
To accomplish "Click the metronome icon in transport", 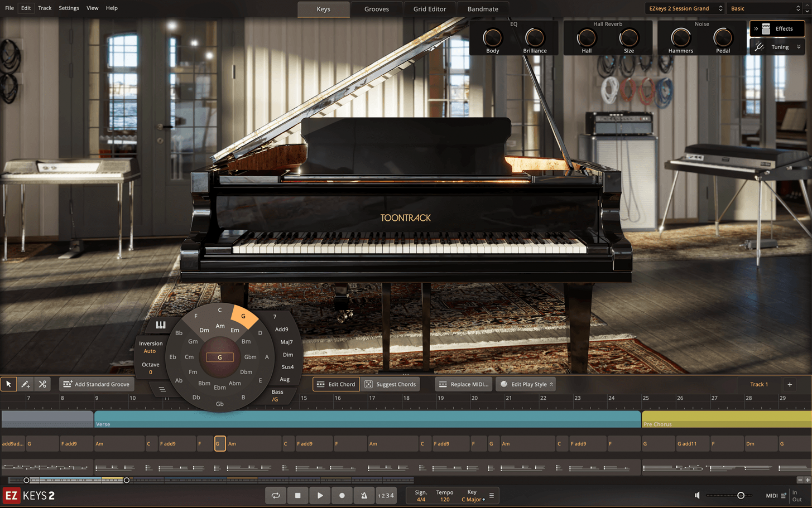I will coord(364,495).
